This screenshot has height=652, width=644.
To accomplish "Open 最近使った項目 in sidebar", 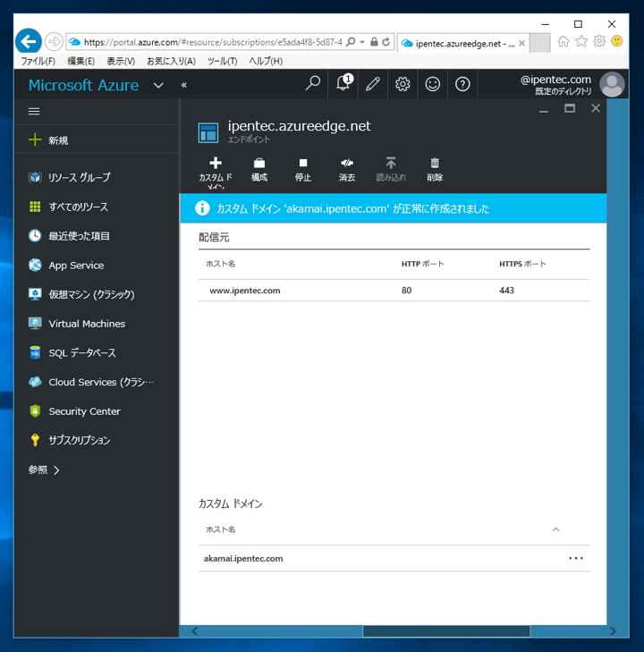I will tap(97, 236).
